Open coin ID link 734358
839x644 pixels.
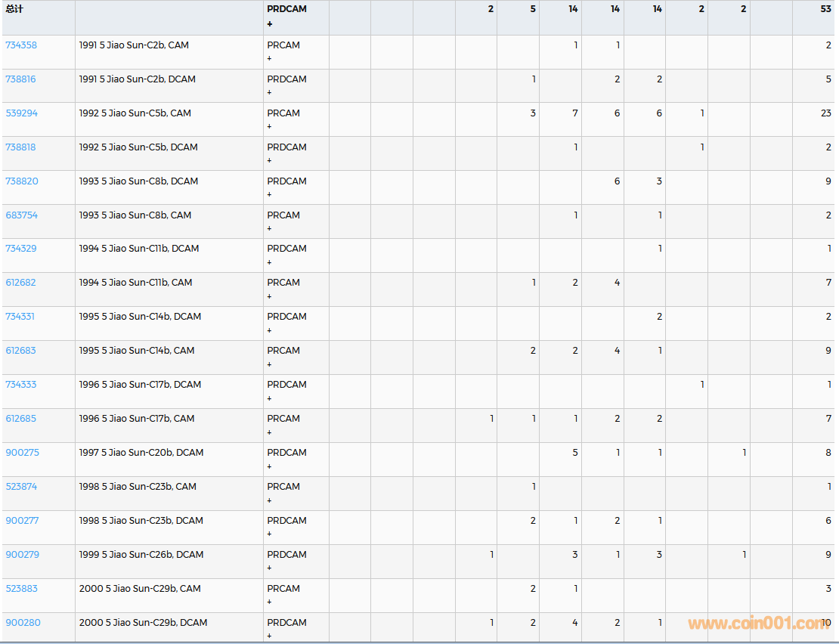(x=21, y=45)
